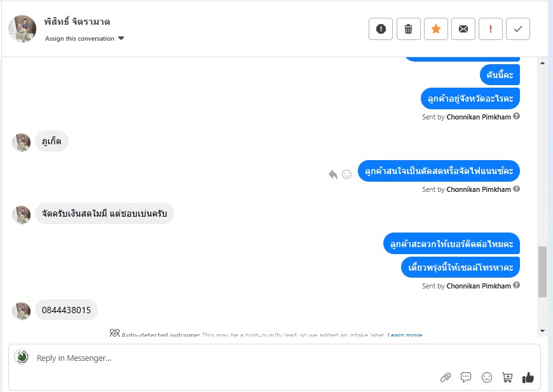The height and width of the screenshot is (392, 553).
Task: Type in Reply in Messenger field
Action: tap(222, 358)
